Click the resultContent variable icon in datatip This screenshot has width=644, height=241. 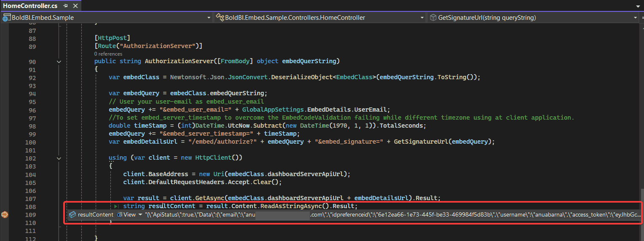point(72,215)
